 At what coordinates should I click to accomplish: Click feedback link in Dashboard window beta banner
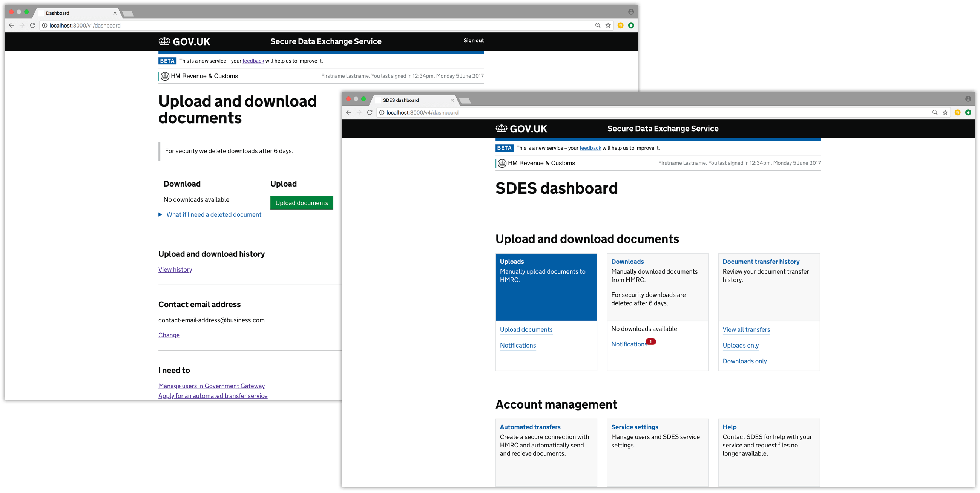pos(253,61)
